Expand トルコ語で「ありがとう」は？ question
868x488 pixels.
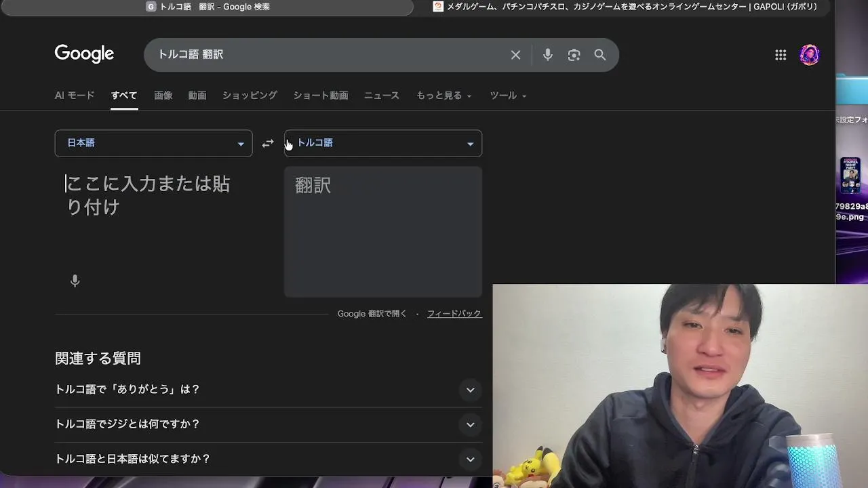[268, 390]
